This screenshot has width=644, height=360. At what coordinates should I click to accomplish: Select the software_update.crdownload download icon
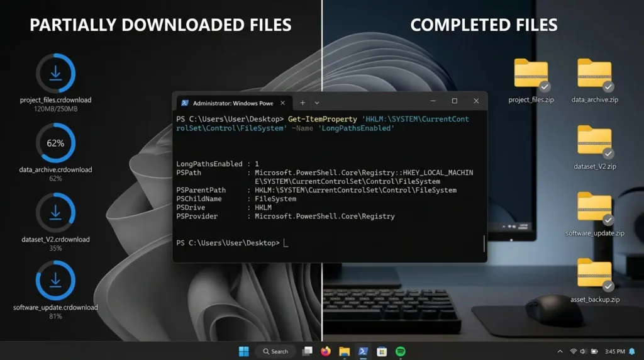coord(55,281)
